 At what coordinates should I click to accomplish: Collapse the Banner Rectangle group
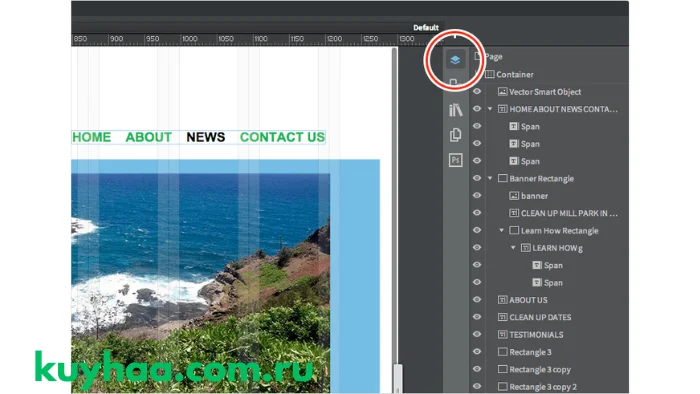tap(490, 178)
